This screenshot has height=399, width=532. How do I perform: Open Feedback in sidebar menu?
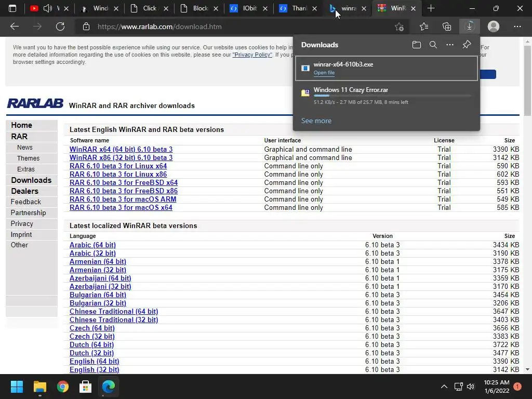(26, 202)
